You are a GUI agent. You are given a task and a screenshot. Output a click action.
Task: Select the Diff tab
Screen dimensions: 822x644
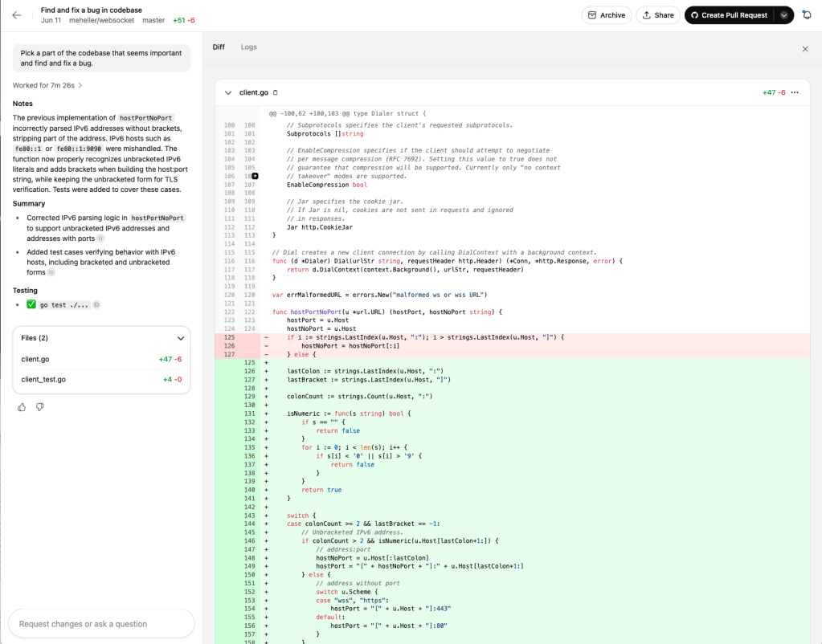click(219, 47)
